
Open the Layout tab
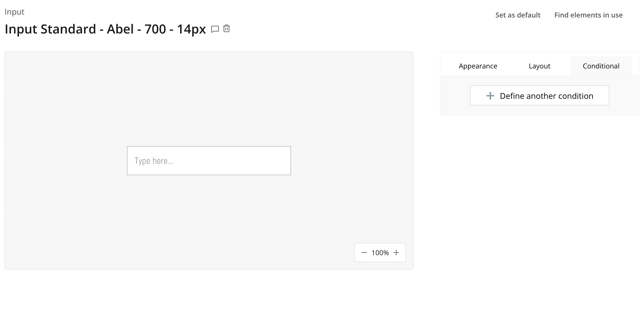[539, 66]
